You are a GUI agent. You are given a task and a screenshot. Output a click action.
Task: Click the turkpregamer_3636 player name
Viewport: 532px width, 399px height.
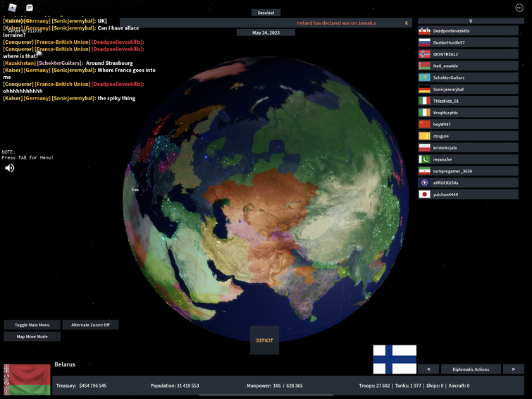[x=452, y=171]
